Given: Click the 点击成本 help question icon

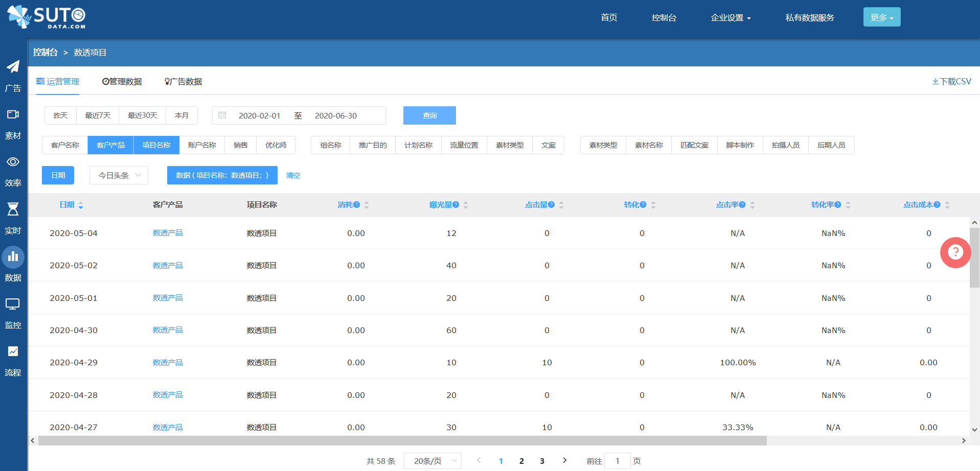Looking at the screenshot, I should (937, 205).
